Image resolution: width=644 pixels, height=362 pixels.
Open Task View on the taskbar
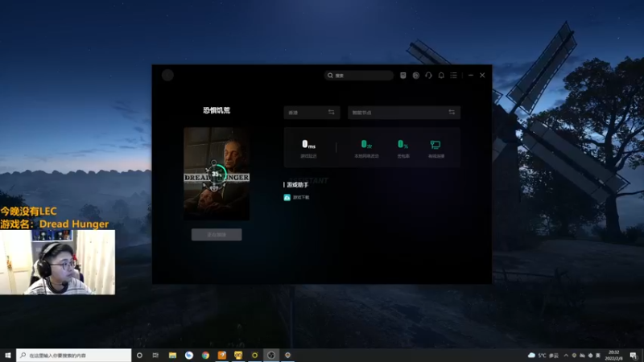(155, 355)
